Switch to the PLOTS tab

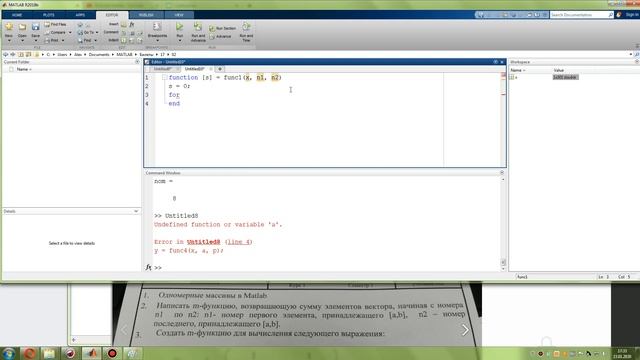click(x=48, y=15)
